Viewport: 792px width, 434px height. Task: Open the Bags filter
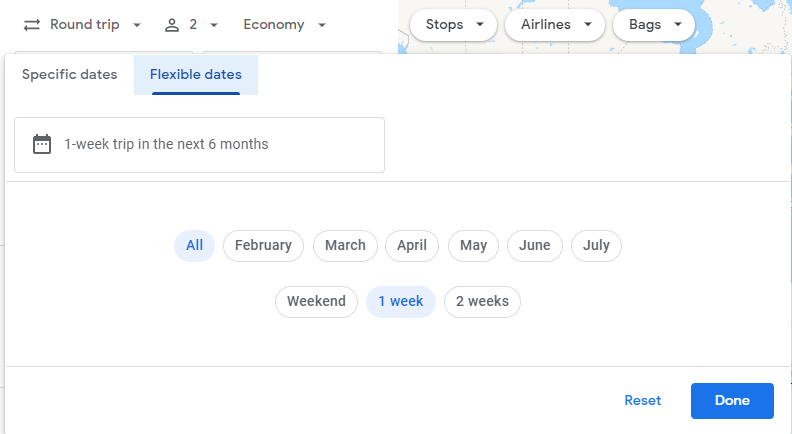pyautogui.click(x=654, y=25)
